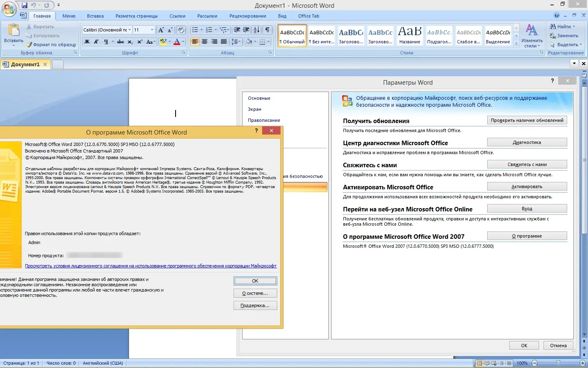
Task: Open the bullets list dropdown arrow
Action: tap(201, 30)
